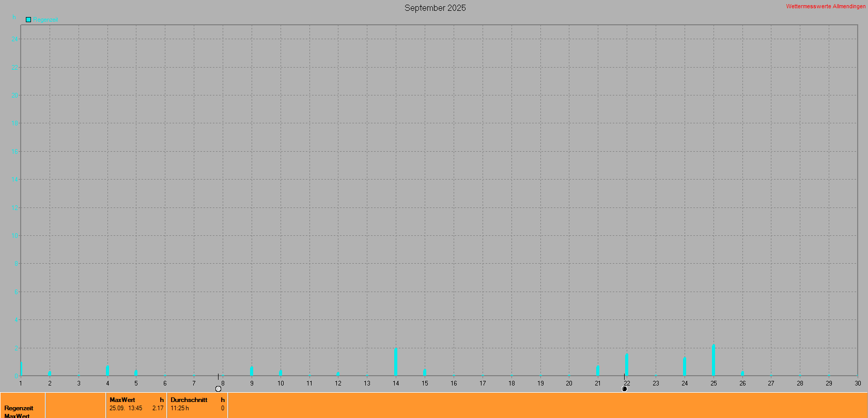Click the cyan Regenzeit legend square

click(28, 20)
